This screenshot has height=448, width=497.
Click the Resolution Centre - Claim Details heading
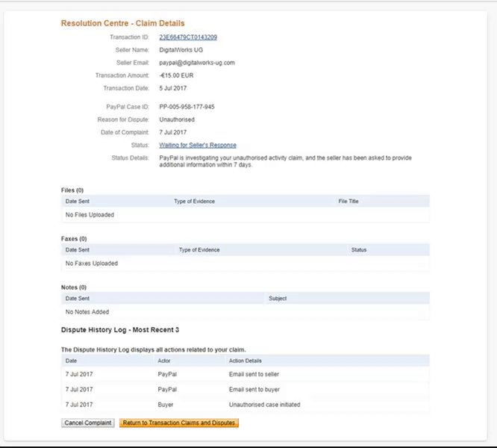(x=122, y=23)
